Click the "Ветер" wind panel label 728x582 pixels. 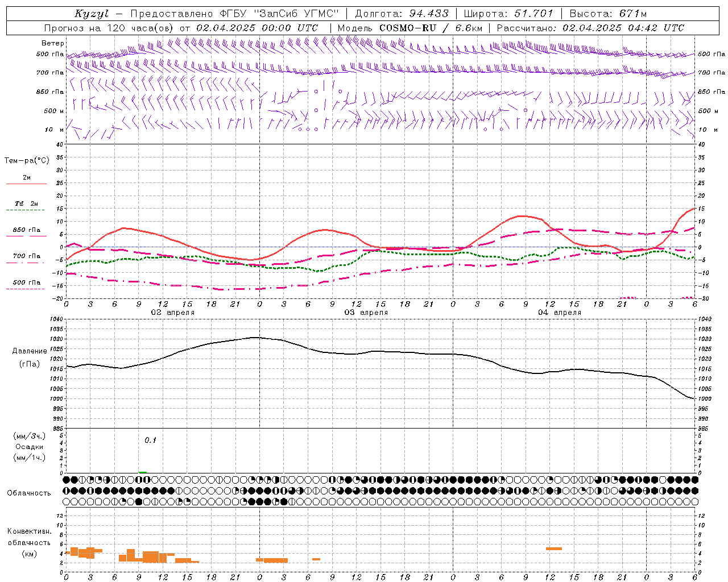[x=53, y=43]
